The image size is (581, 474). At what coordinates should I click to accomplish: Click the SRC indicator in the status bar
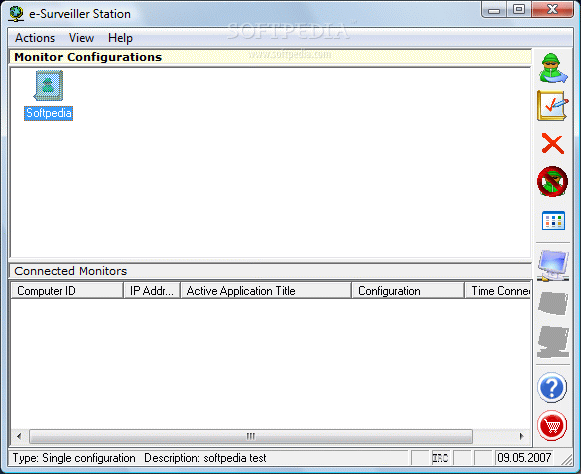pyautogui.click(x=440, y=458)
